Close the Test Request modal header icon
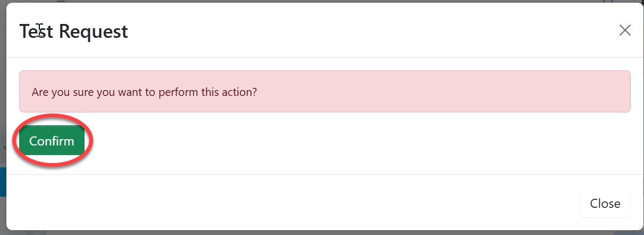 (x=625, y=30)
